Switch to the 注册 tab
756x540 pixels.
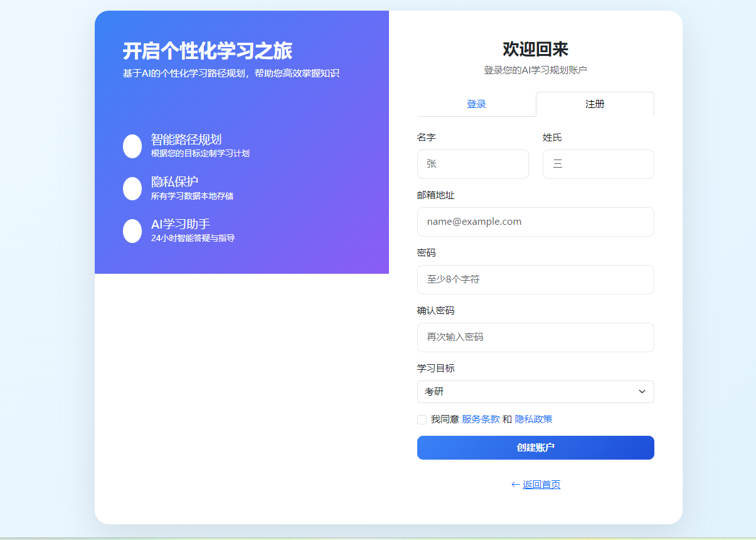[594, 104]
